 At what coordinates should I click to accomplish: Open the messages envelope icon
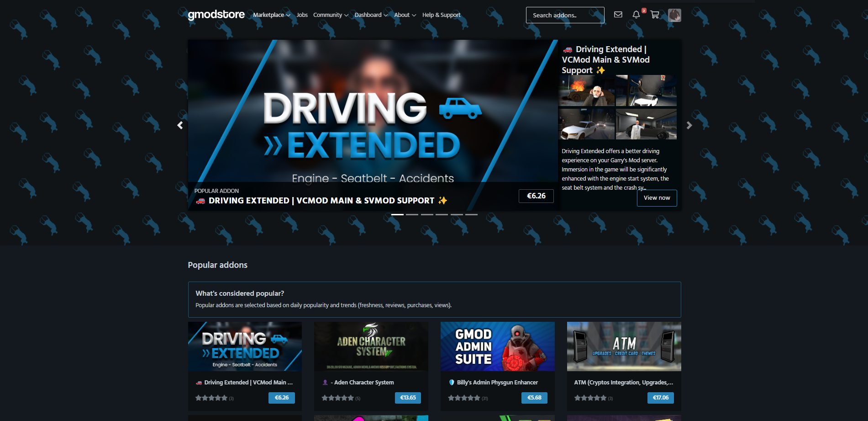(618, 15)
